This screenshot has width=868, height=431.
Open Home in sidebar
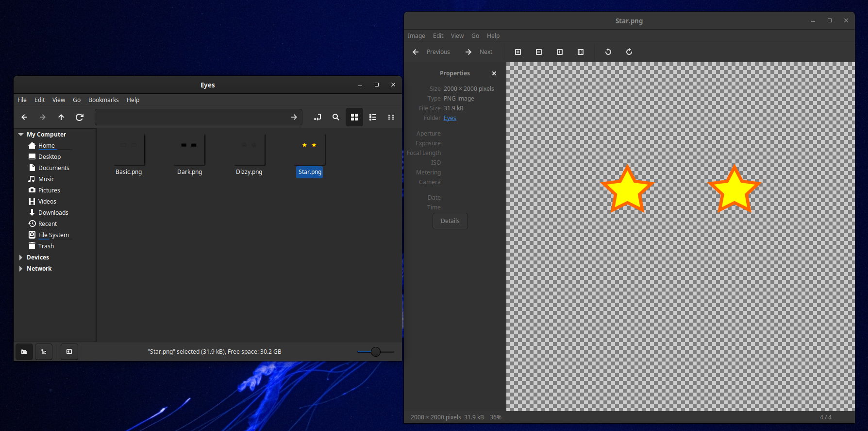47,146
